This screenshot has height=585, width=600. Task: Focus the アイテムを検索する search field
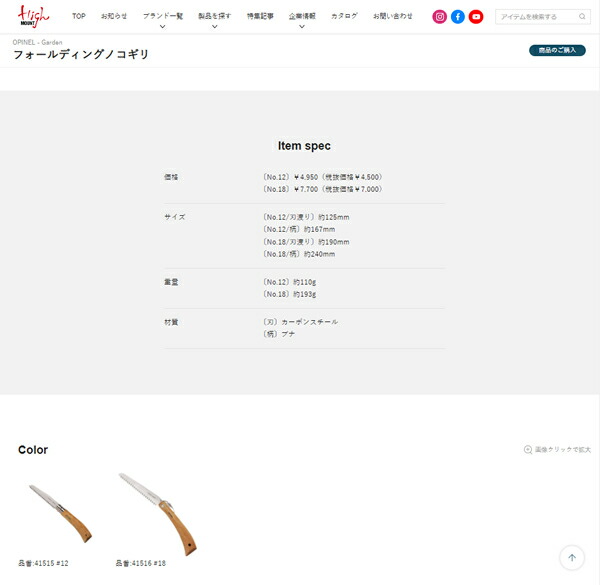click(537, 17)
